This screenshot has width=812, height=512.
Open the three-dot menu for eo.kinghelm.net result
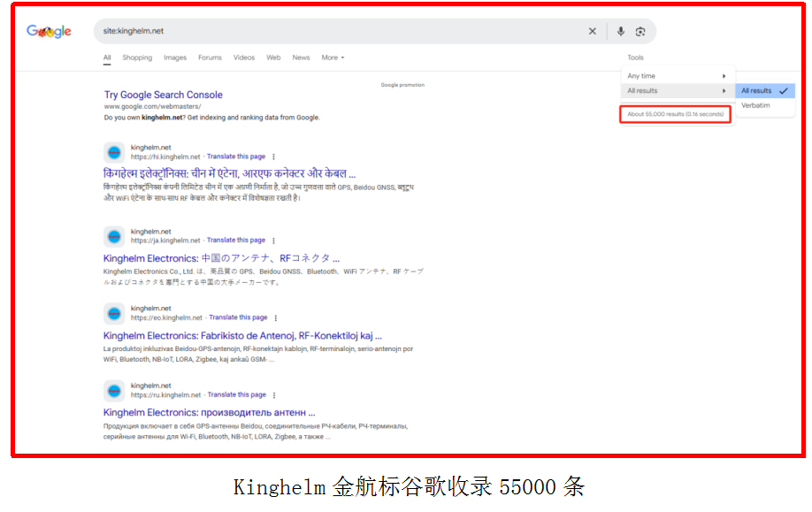pos(275,317)
